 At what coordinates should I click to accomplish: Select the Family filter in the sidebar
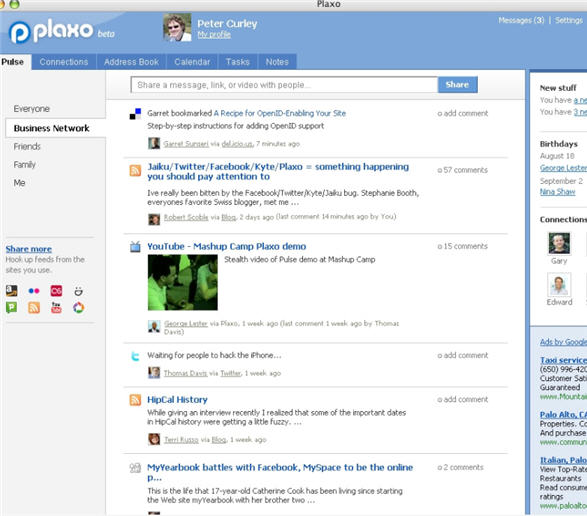coord(25,165)
